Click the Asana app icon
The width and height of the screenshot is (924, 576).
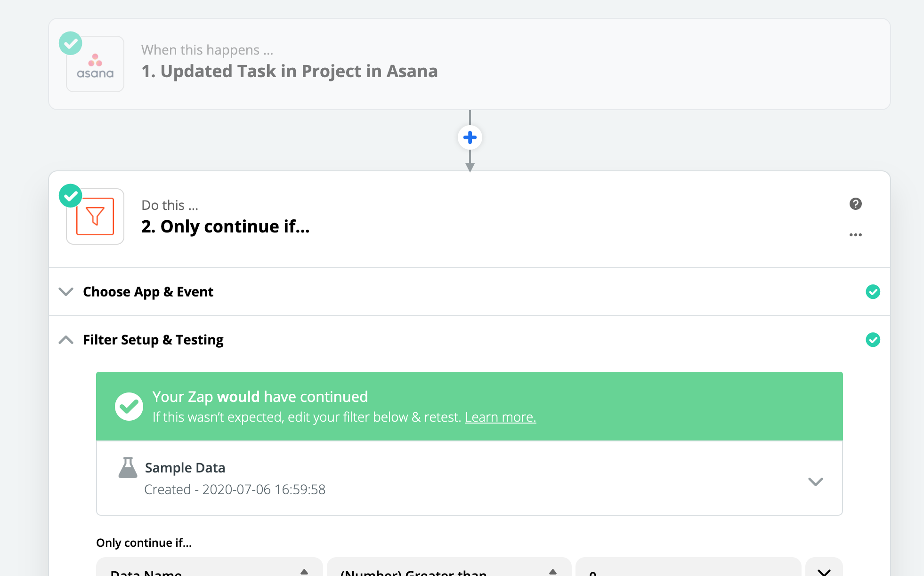(95, 64)
